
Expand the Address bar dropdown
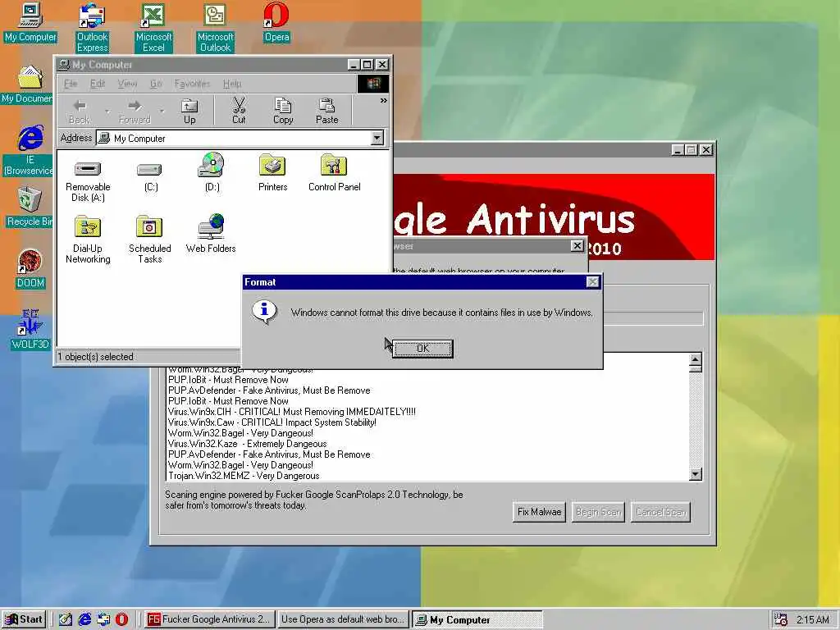pos(377,138)
